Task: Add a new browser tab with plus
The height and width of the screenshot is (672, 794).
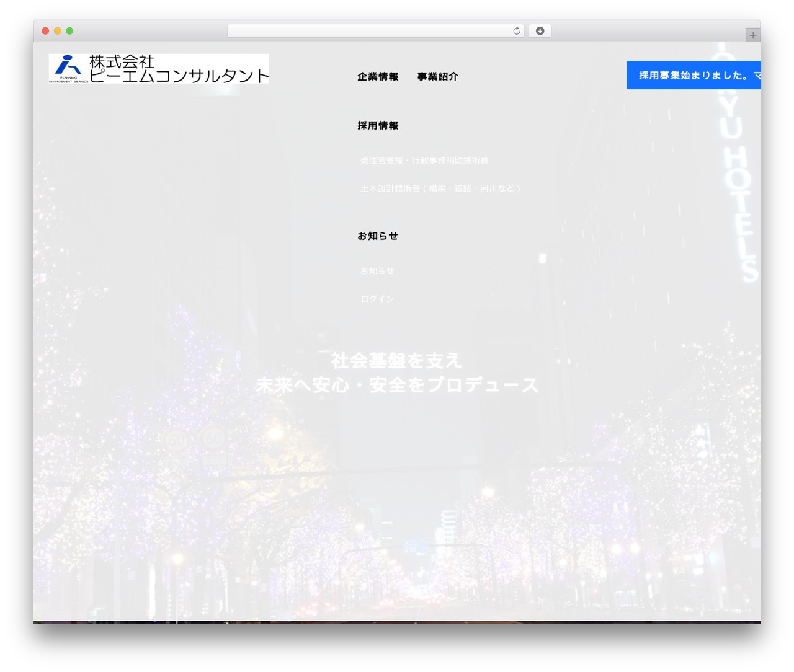Action: pyautogui.click(x=752, y=35)
